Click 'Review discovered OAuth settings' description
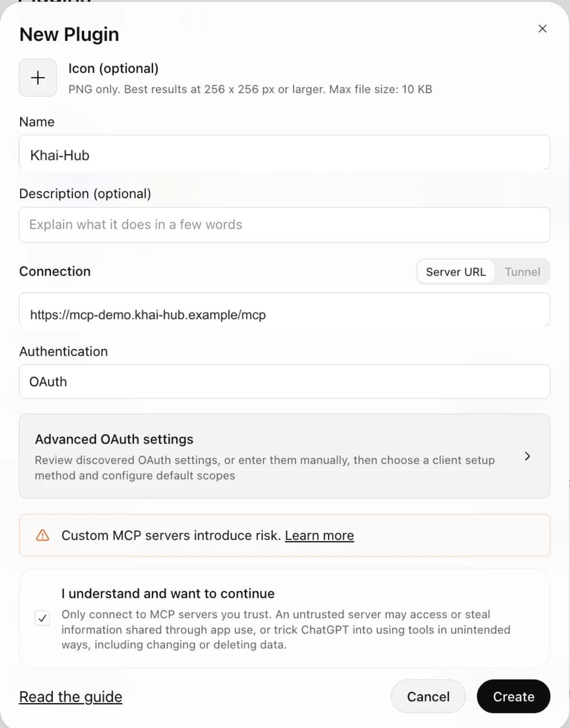Image resolution: width=570 pixels, height=728 pixels. tap(265, 468)
